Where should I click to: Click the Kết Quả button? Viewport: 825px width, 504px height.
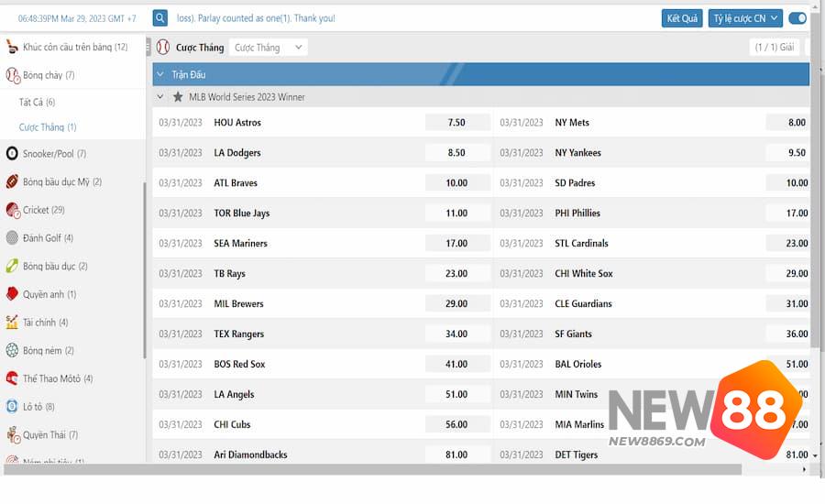pyautogui.click(x=682, y=18)
